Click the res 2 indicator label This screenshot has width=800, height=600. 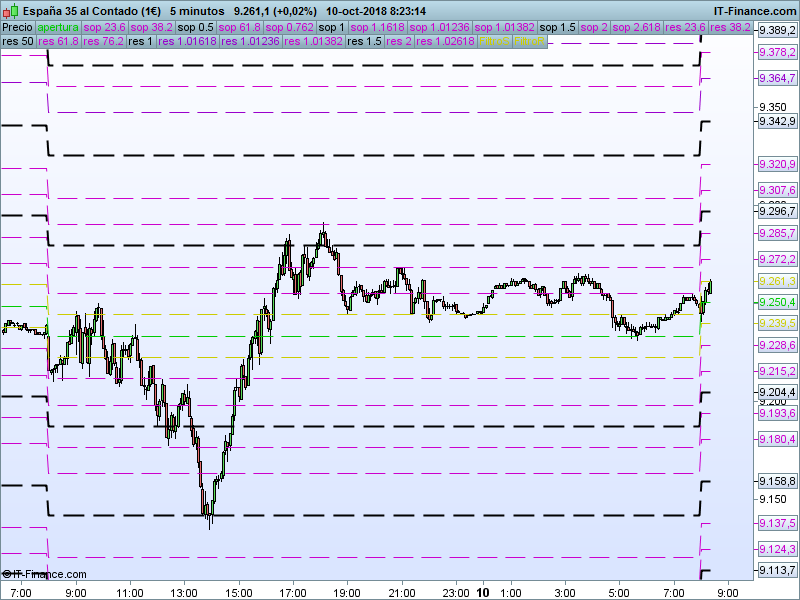pos(399,41)
